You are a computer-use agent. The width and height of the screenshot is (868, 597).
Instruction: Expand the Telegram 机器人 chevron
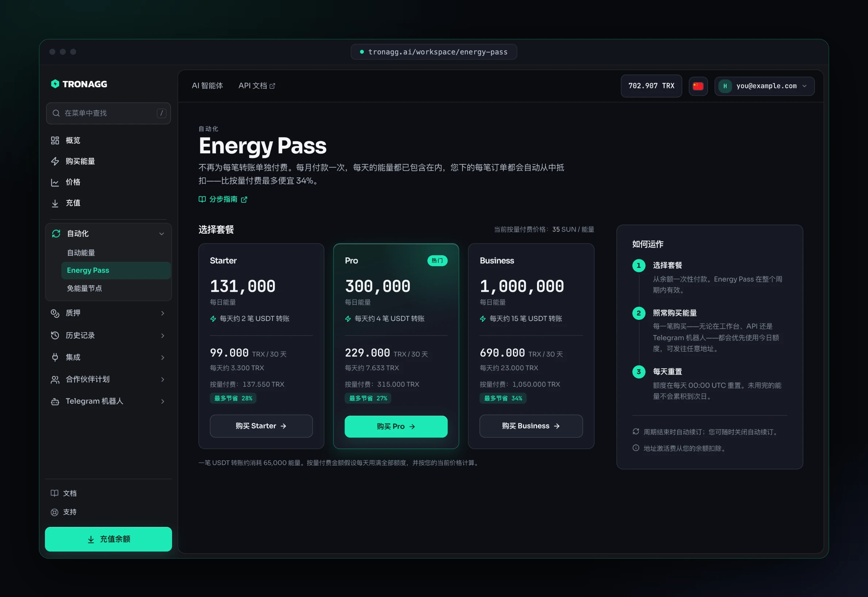(162, 401)
